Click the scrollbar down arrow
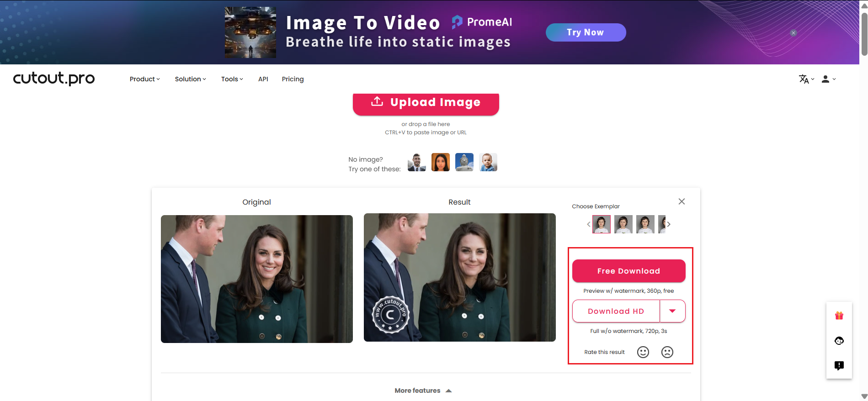The image size is (868, 401). [x=864, y=396]
